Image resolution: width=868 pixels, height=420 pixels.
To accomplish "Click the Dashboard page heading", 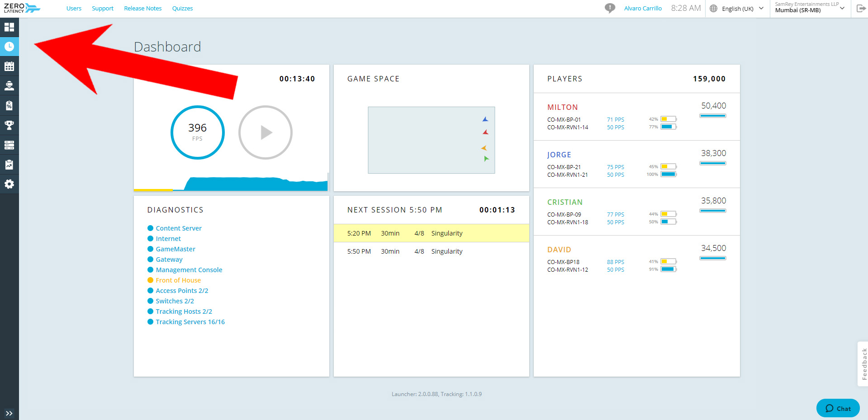I will tap(167, 47).
